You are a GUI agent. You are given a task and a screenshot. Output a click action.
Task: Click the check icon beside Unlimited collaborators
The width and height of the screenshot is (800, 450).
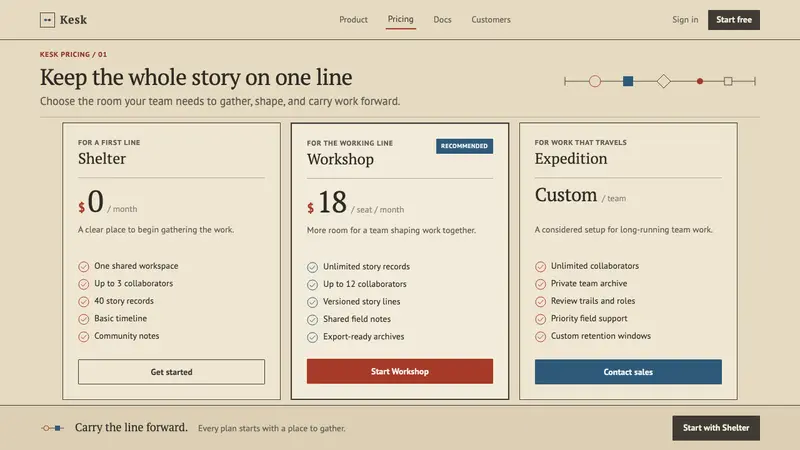(x=540, y=266)
